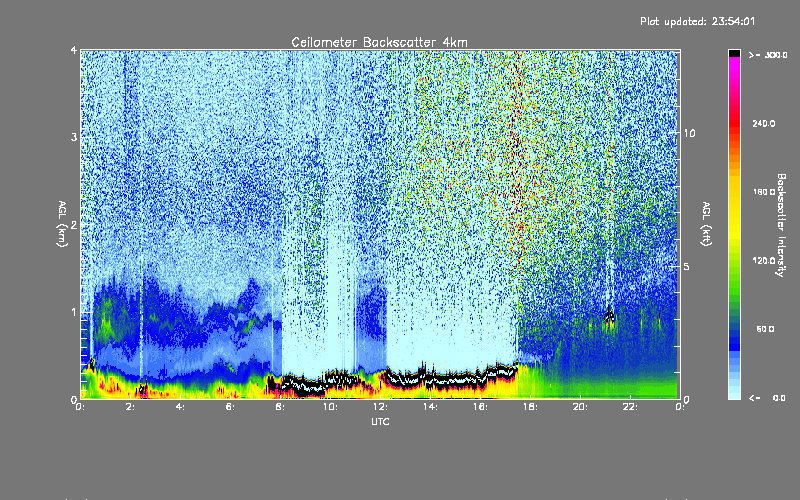Click the "AGL (km)" left axis label

tap(62, 224)
